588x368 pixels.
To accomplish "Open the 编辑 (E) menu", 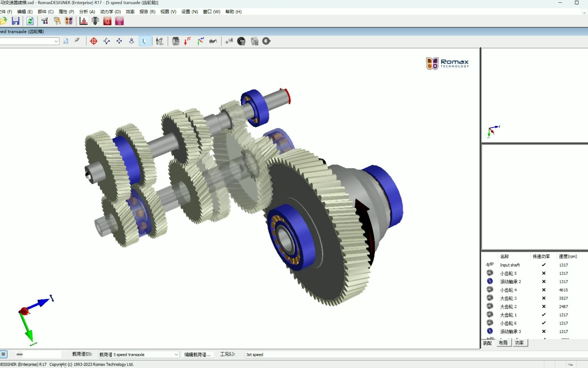I will (x=25, y=12).
